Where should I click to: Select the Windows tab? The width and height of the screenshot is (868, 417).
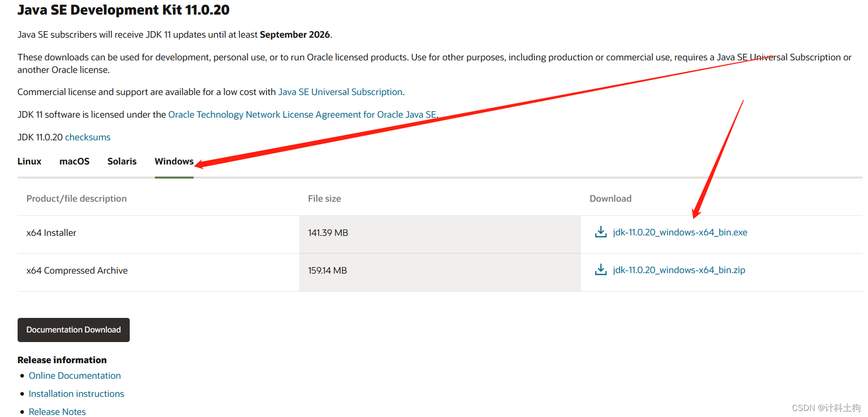[x=174, y=161]
